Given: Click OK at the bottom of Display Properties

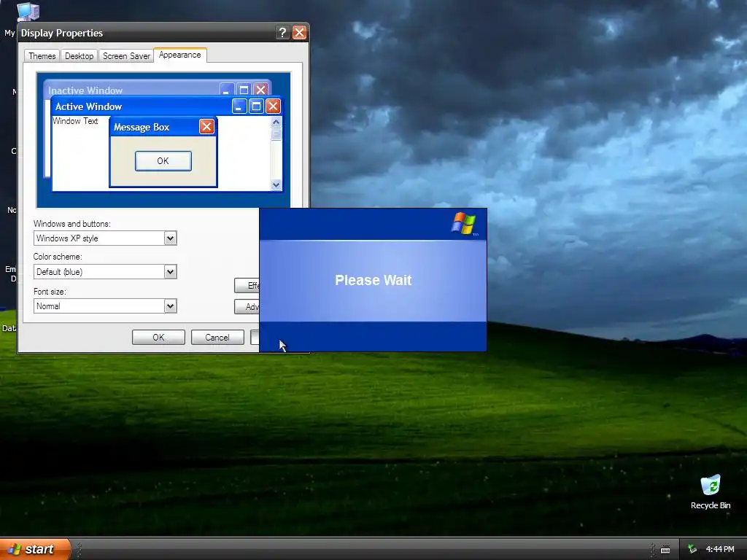Looking at the screenshot, I should click(x=158, y=337).
